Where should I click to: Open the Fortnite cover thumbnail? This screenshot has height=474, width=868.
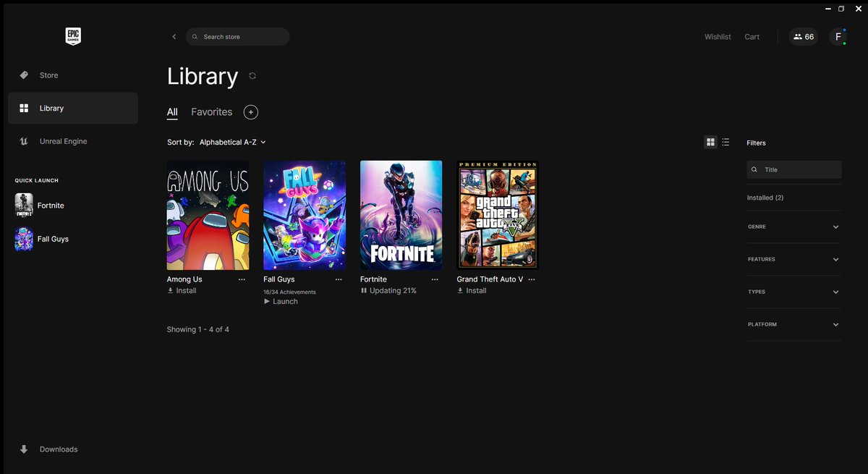pyautogui.click(x=401, y=215)
